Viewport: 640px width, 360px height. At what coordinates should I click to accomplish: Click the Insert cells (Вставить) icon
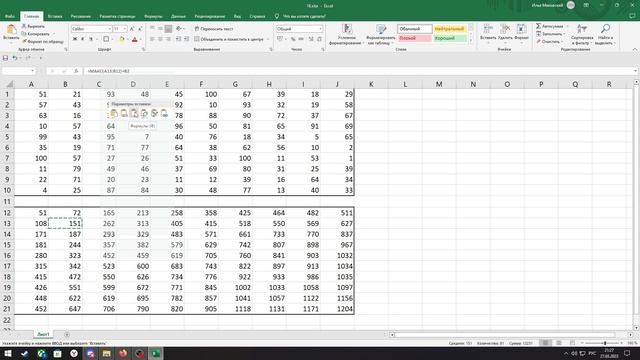pos(488,29)
